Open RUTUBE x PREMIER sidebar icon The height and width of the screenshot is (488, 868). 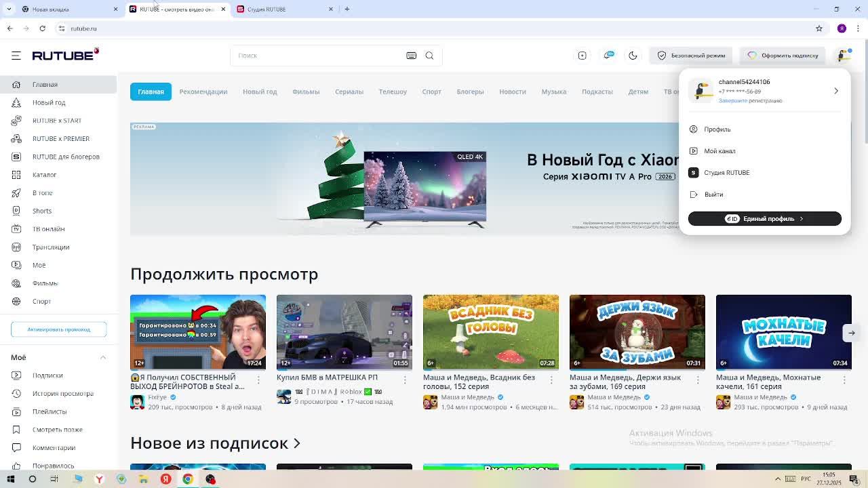[x=16, y=139]
